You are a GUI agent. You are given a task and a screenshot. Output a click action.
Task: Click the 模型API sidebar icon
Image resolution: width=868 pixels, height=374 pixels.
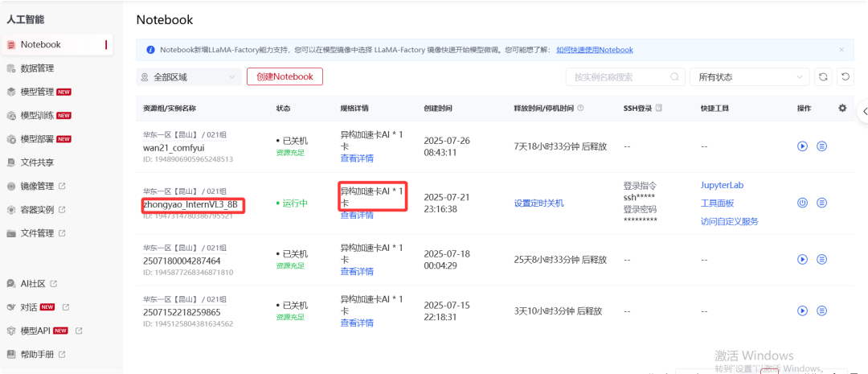[11, 331]
